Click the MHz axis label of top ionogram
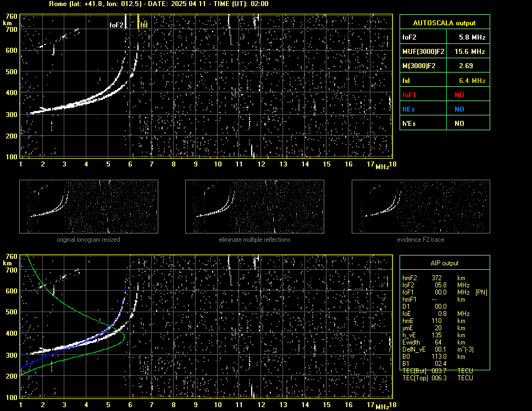The width and height of the screenshot is (532, 411). point(382,167)
